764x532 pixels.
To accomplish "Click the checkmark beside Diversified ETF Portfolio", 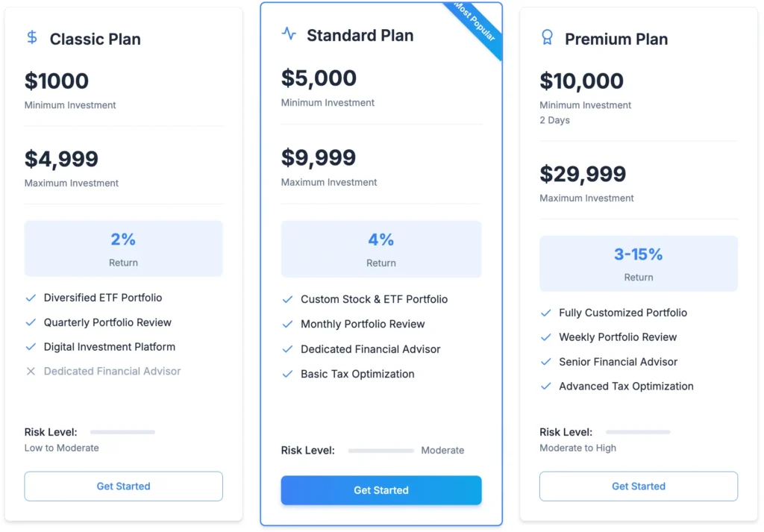I will click(31, 298).
